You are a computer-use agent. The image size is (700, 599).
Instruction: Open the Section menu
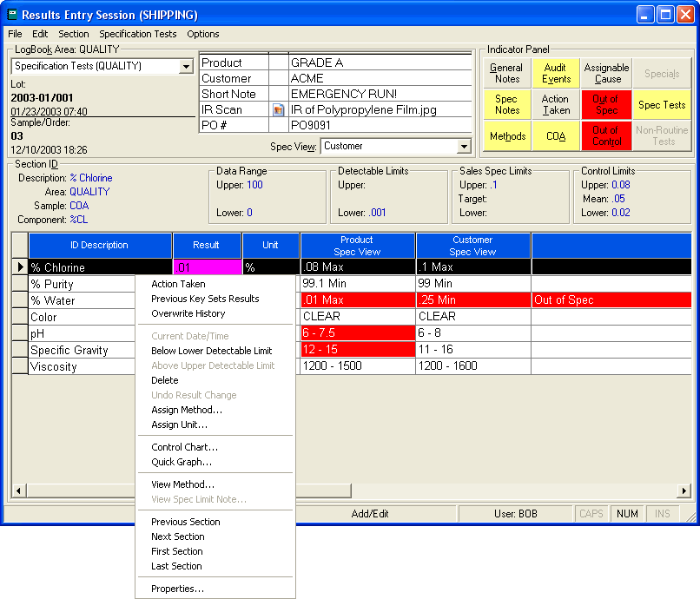pyautogui.click(x=74, y=34)
